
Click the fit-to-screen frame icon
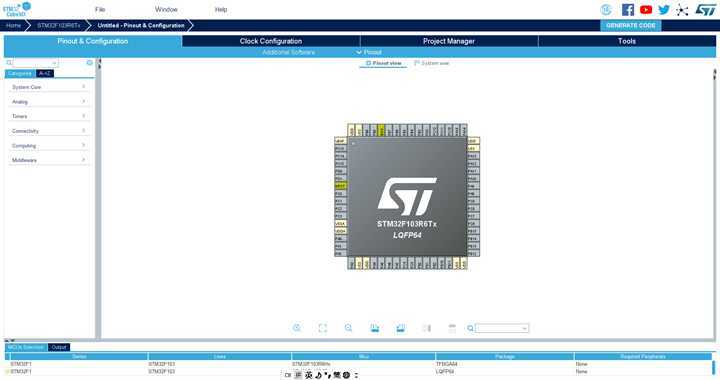click(x=323, y=328)
